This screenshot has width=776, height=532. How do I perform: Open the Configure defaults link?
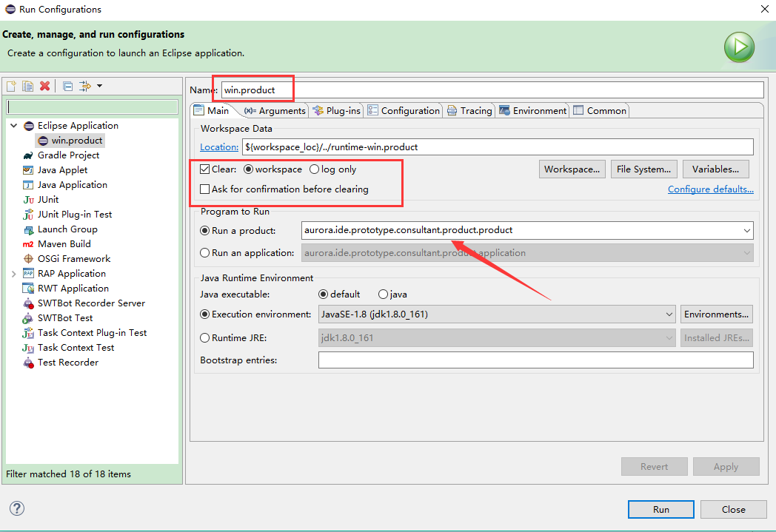[x=710, y=189]
